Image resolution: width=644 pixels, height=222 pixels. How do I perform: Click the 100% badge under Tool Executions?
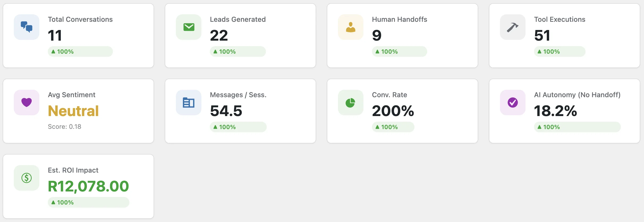(x=560, y=52)
